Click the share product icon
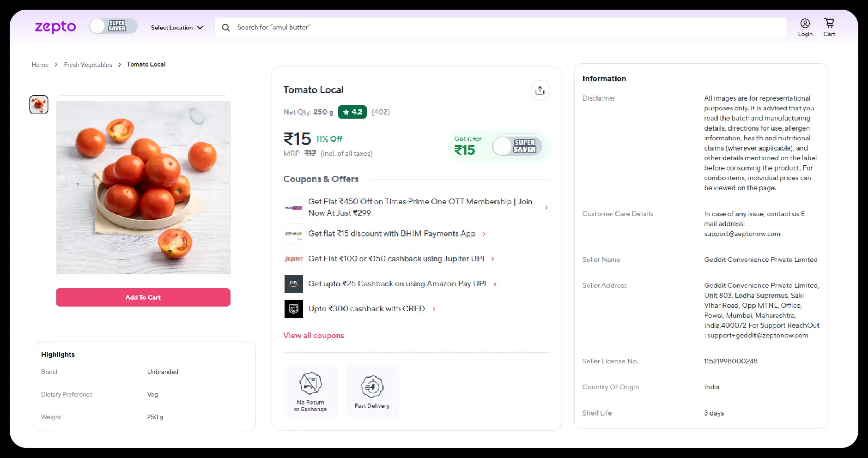Image resolution: width=868 pixels, height=458 pixels. pos(540,90)
